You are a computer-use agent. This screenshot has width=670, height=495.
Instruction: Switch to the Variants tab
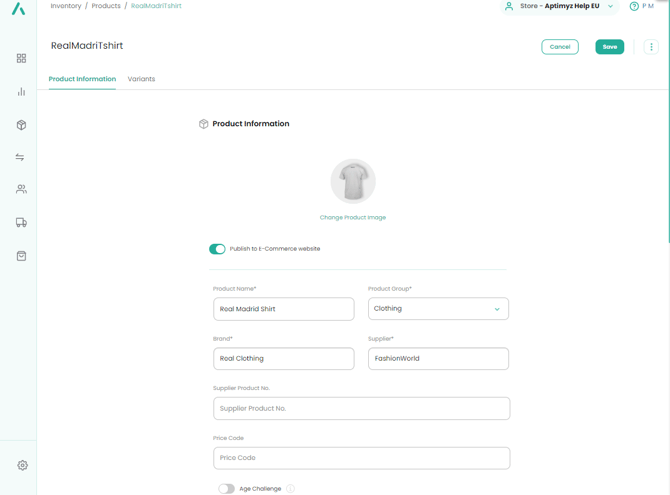pyautogui.click(x=141, y=79)
